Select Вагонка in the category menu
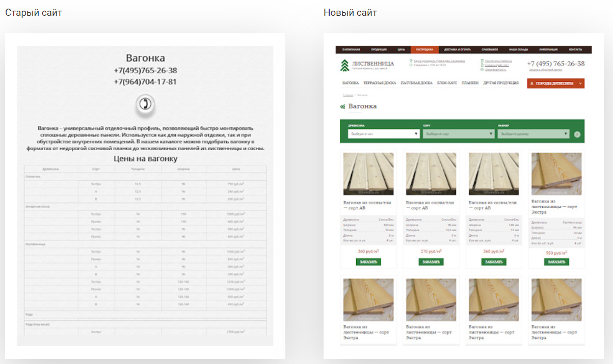Image resolution: width=613 pixels, height=364 pixels. pyautogui.click(x=351, y=83)
